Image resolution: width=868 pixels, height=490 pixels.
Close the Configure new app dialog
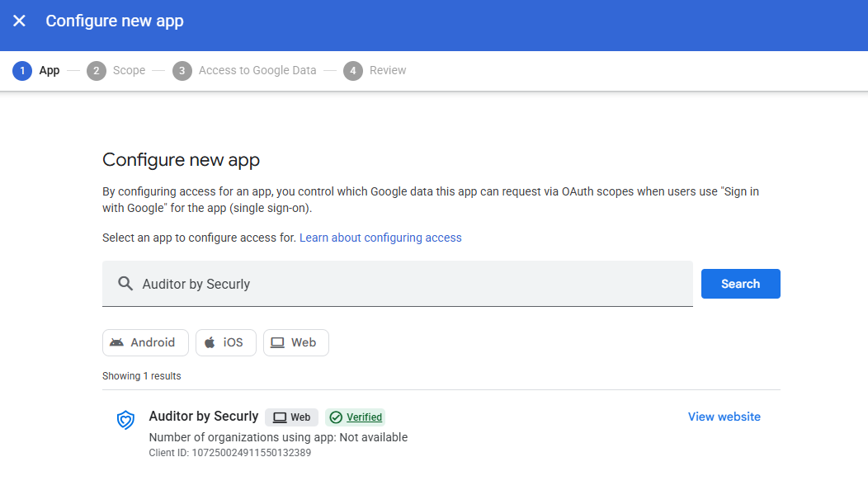point(19,21)
